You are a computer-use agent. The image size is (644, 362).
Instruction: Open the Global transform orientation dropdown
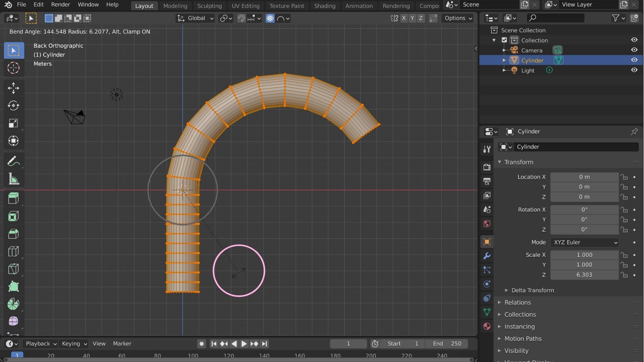195,18
